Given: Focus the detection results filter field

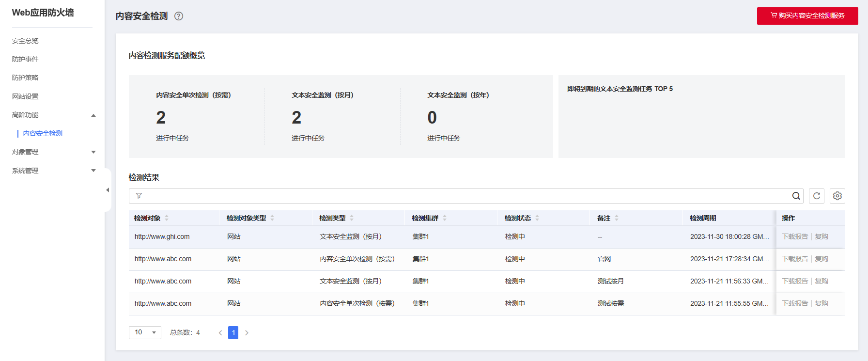Looking at the screenshot, I should [460, 196].
